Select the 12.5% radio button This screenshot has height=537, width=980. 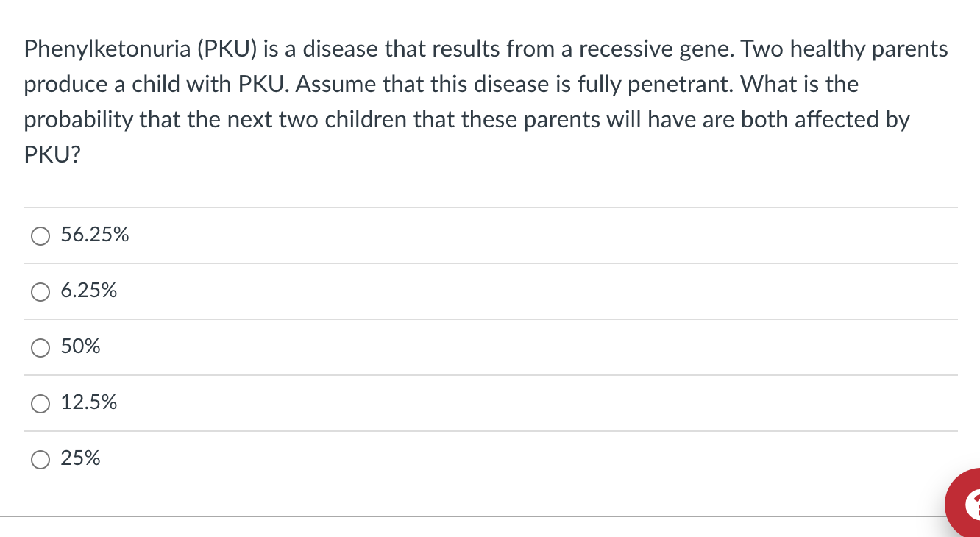tap(40, 404)
